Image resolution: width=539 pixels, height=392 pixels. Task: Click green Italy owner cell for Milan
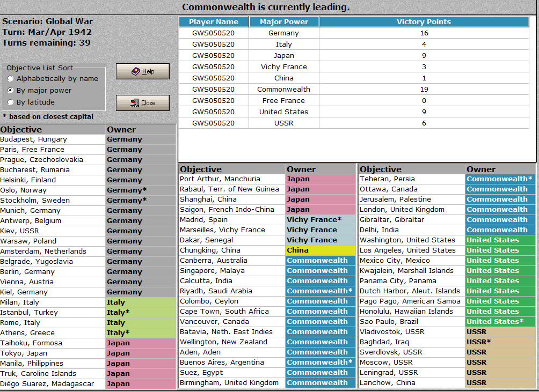(141, 302)
